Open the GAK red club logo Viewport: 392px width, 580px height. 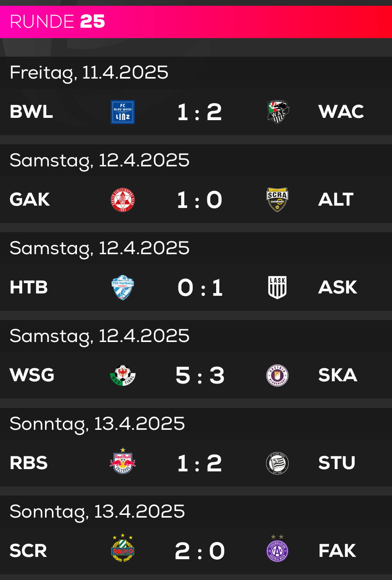(123, 200)
